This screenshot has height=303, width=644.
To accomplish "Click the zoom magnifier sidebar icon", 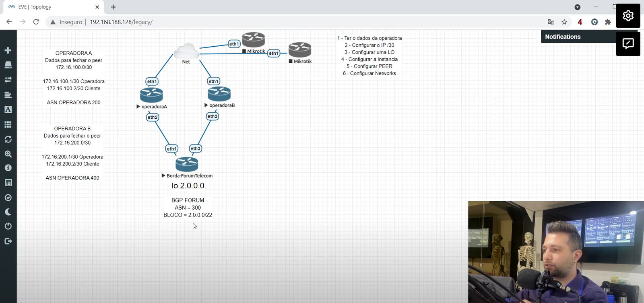I will [8, 154].
